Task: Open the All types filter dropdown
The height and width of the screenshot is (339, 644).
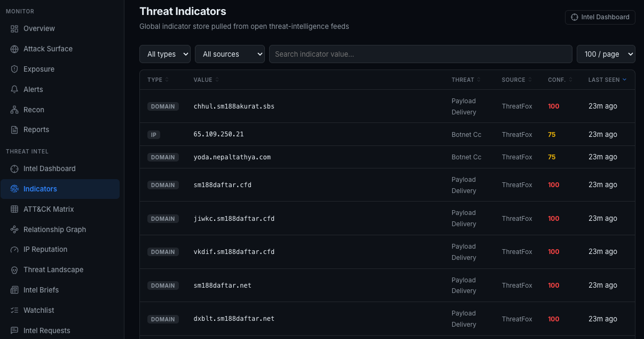Action: click(x=165, y=54)
